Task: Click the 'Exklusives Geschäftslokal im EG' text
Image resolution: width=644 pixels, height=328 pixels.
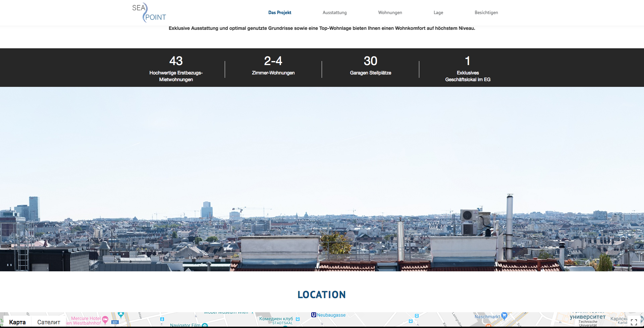Action: [468, 76]
